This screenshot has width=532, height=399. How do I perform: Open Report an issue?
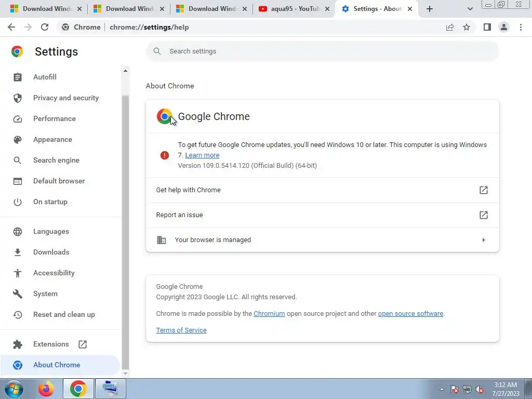click(322, 215)
